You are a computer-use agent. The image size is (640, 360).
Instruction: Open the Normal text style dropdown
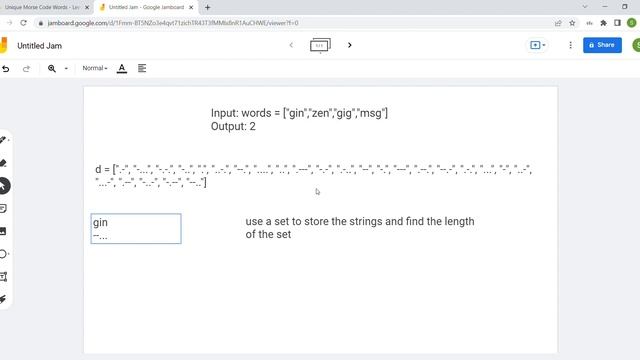[x=95, y=68]
